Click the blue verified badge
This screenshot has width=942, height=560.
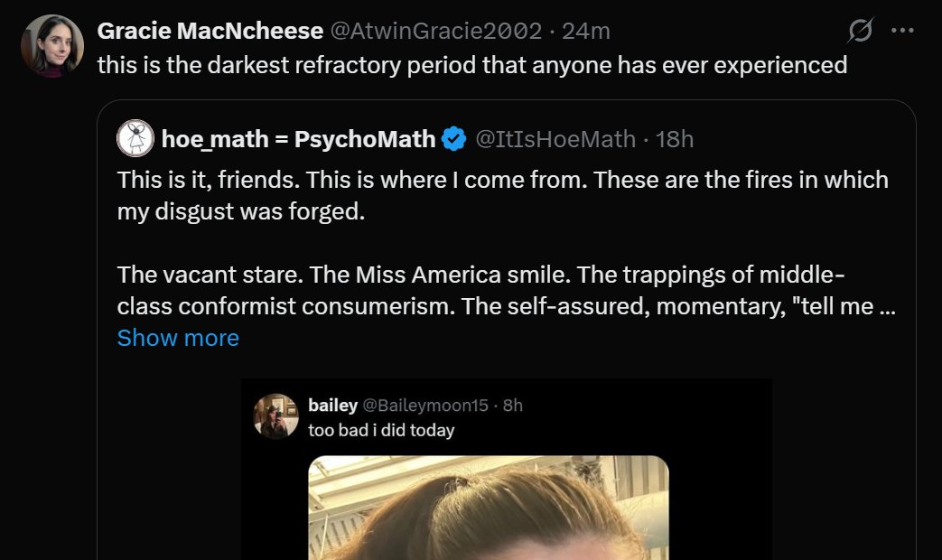[x=453, y=139]
